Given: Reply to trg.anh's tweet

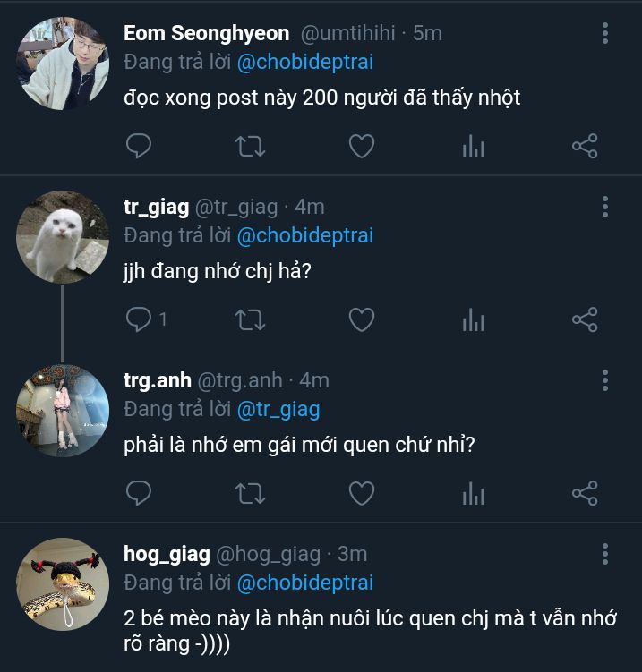Looking at the screenshot, I should [138, 493].
